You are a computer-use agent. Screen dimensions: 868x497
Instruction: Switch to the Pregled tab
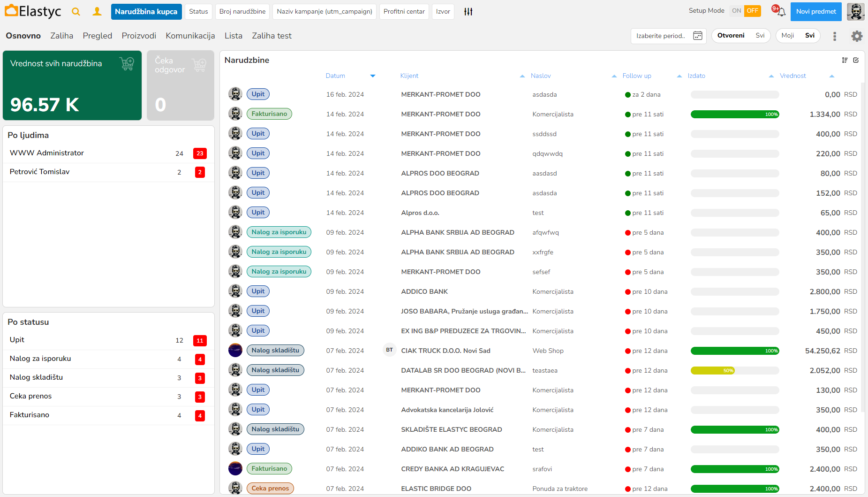[98, 36]
